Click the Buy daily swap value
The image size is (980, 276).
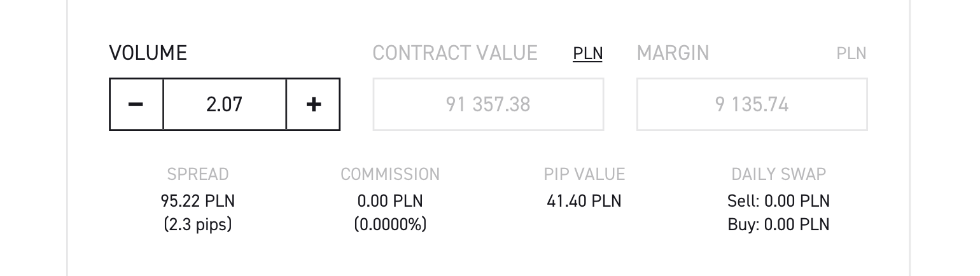[x=778, y=224]
